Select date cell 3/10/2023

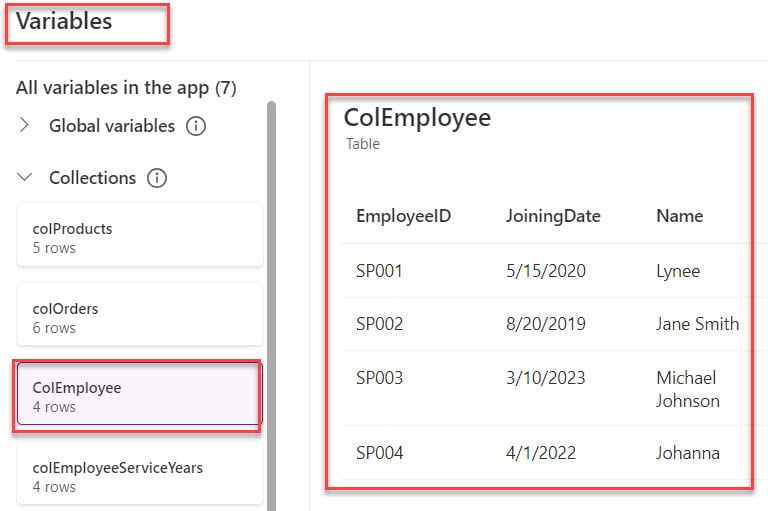[546, 378]
